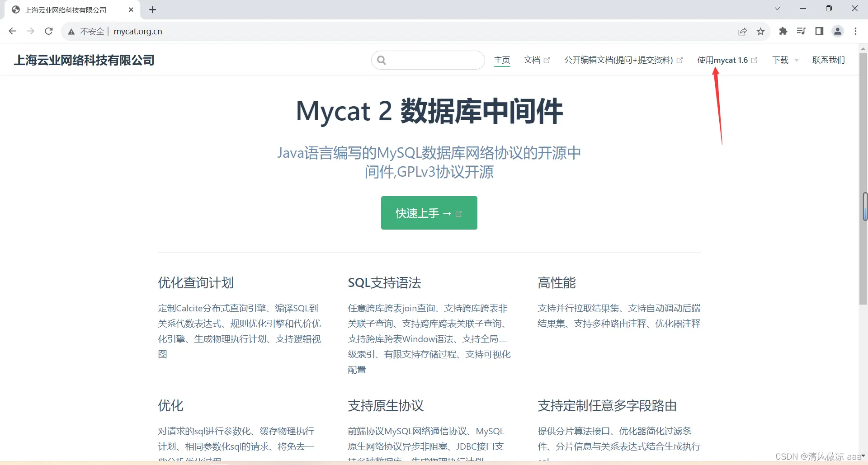Go back with the browser back arrow
The image size is (868, 465).
pyautogui.click(x=13, y=31)
